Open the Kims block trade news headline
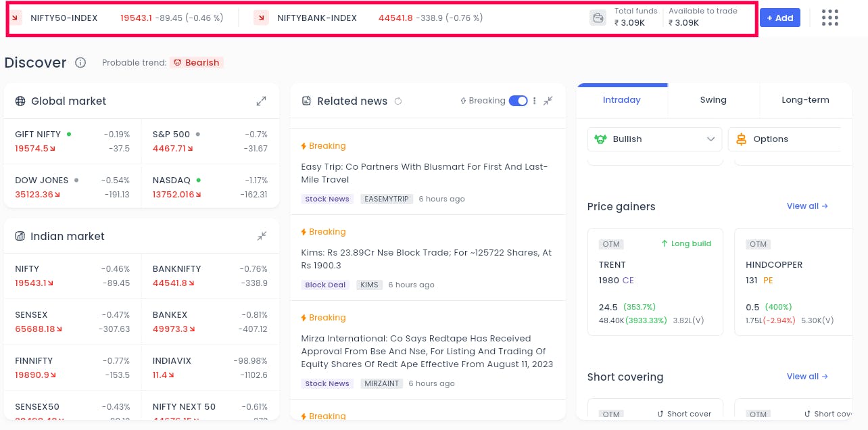Screen dimensions: 868x430 pos(427,259)
